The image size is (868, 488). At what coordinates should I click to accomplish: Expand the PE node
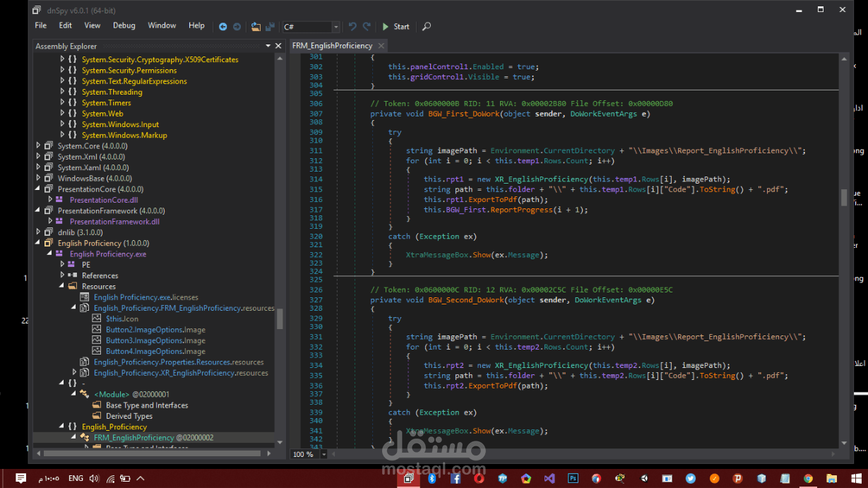tap(62, 265)
